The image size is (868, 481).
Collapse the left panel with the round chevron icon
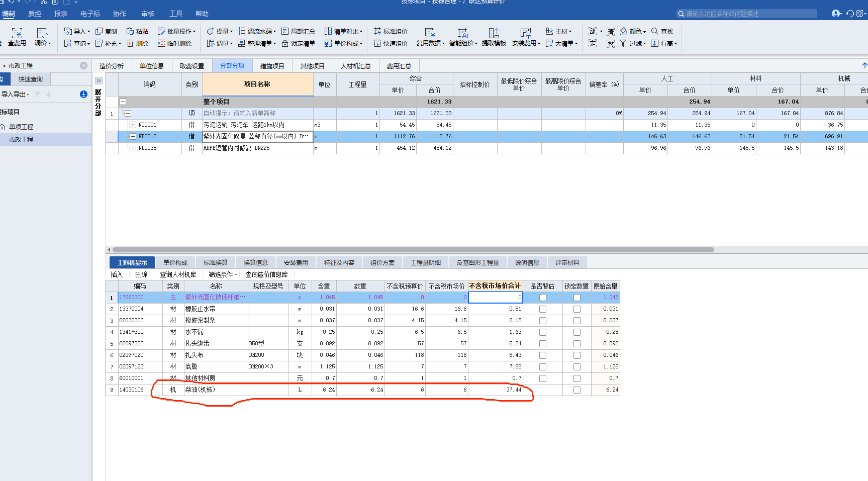pyautogui.click(x=83, y=65)
